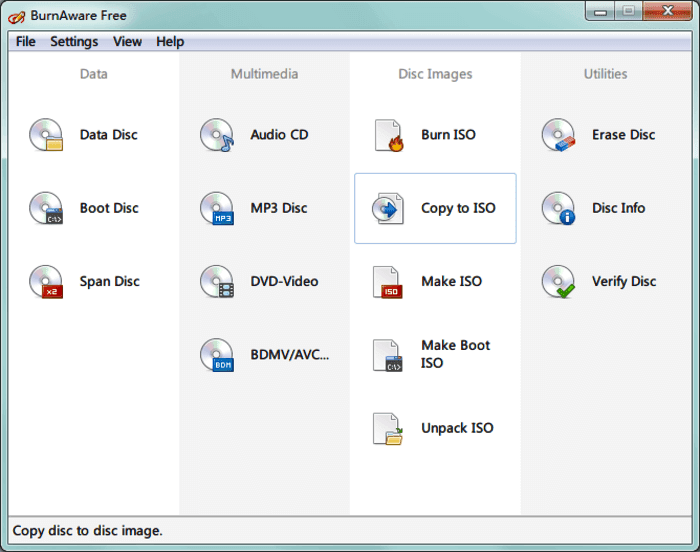
Task: Click the Data column header
Action: [94, 74]
